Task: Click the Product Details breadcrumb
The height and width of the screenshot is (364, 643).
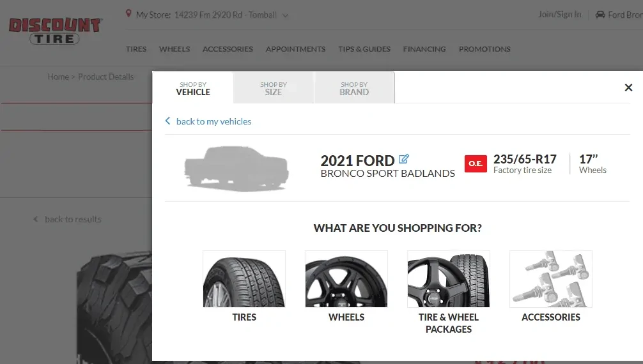Action: 106,77
